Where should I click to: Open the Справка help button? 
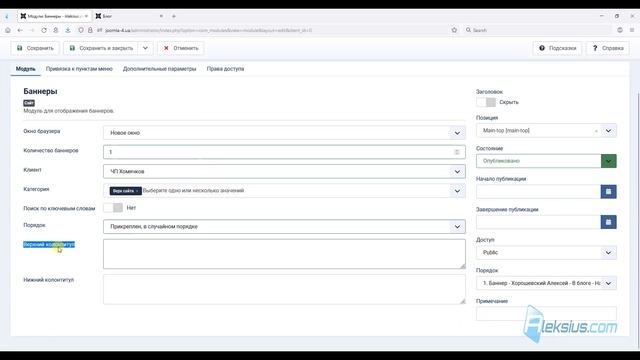pos(608,48)
